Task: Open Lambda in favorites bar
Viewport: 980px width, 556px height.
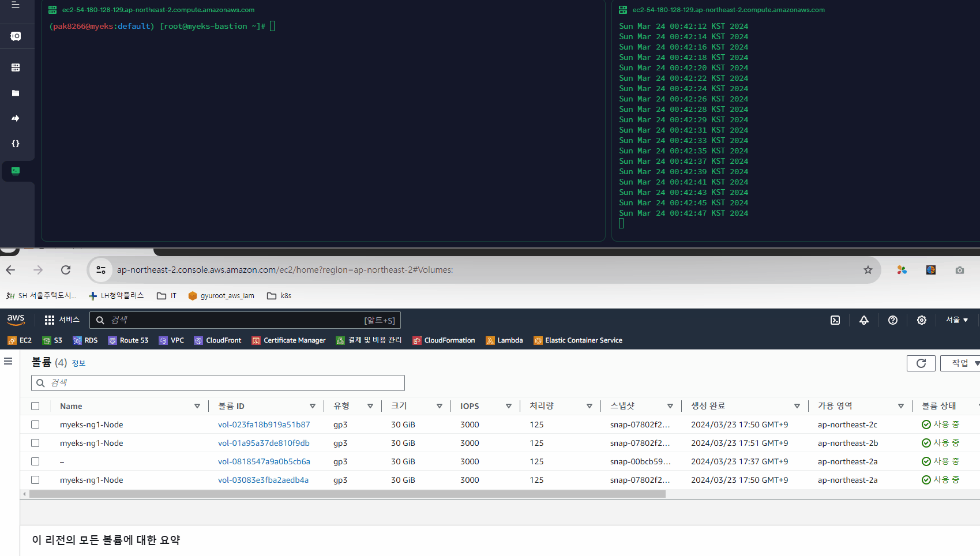Action: 505,340
